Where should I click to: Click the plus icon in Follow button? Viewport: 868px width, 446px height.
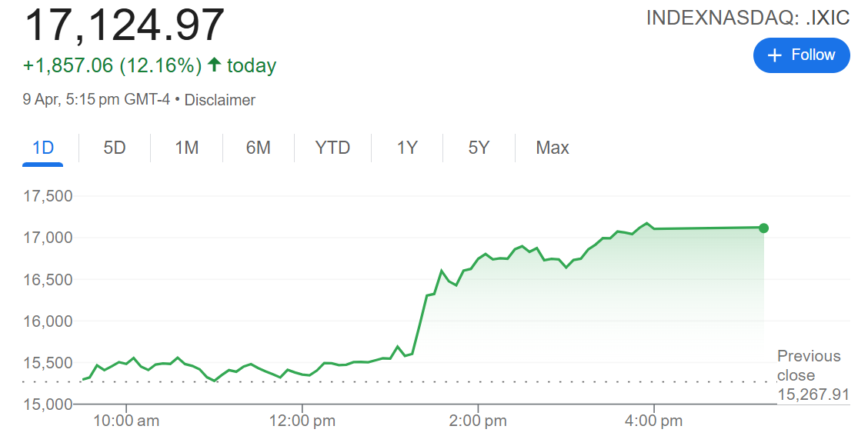(775, 55)
